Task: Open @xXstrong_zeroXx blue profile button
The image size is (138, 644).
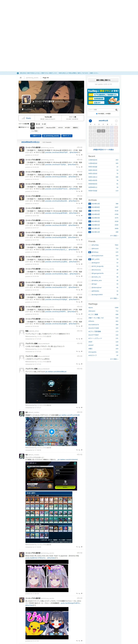Action: 51,136
